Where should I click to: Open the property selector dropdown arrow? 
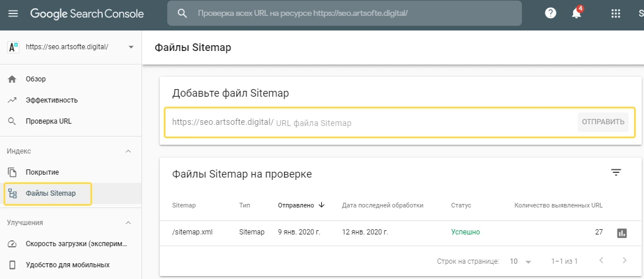click(x=131, y=47)
